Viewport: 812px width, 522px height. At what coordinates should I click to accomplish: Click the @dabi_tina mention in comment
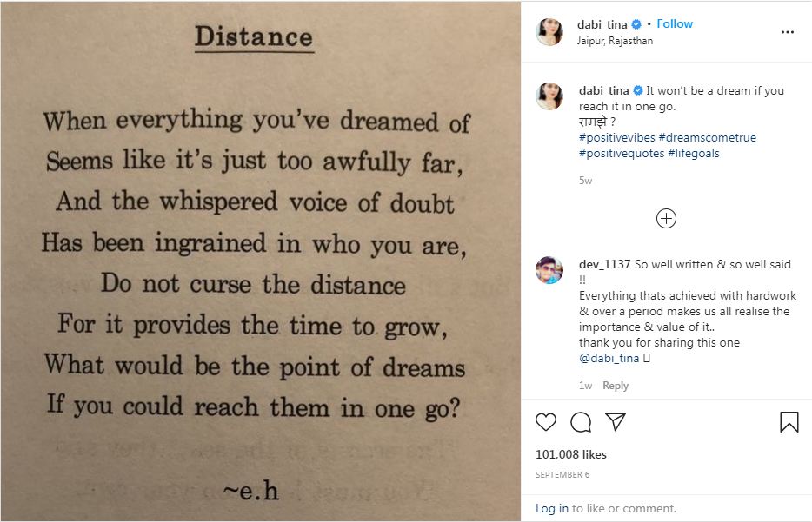pyautogui.click(x=609, y=358)
